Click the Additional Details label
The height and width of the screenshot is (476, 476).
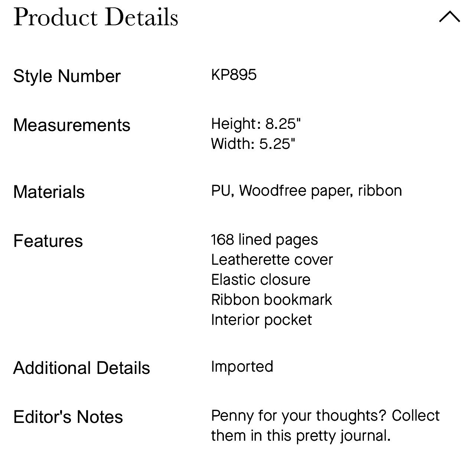tap(82, 368)
